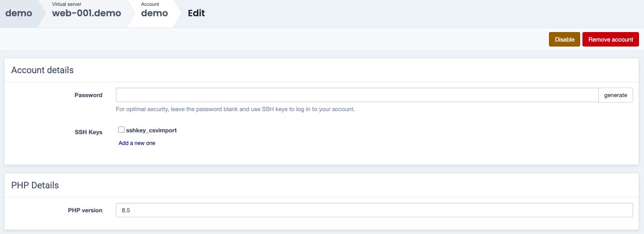Tick the sshkey_csvimport checkbox
644x234 pixels.
click(121, 130)
